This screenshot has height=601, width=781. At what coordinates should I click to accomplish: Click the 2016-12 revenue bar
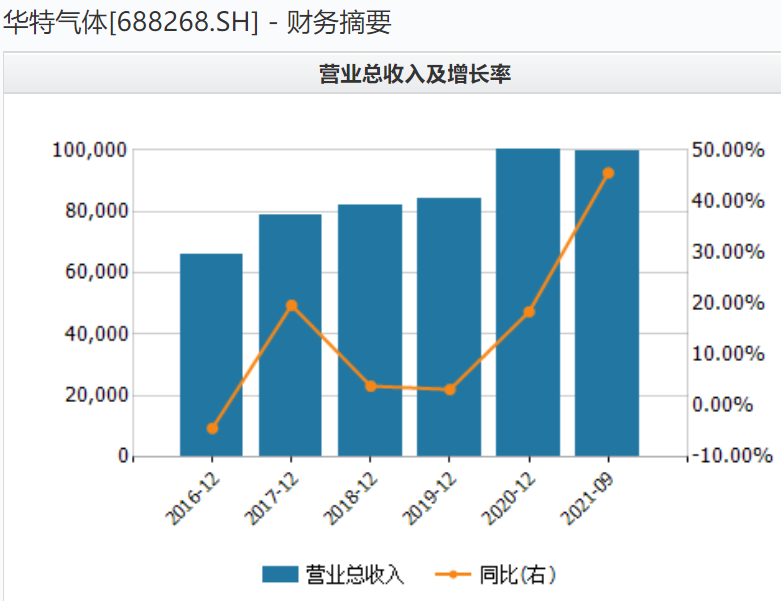pos(211,355)
